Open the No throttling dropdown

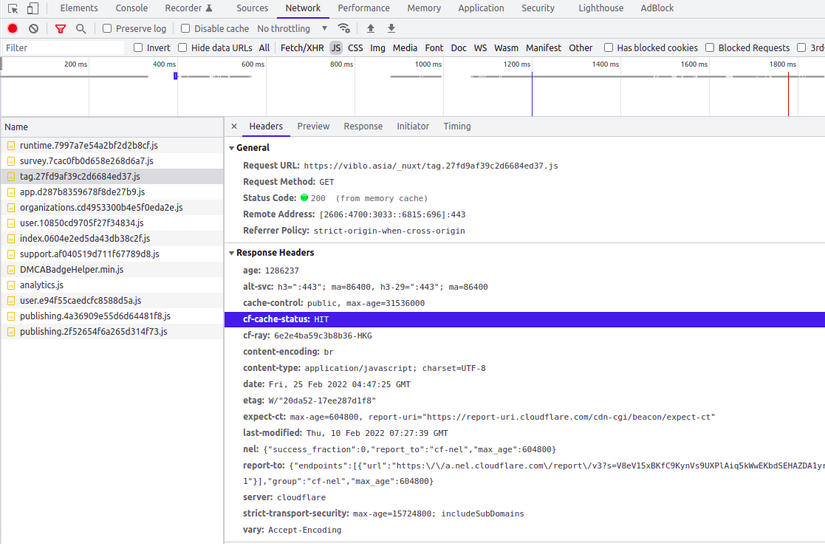(x=292, y=29)
